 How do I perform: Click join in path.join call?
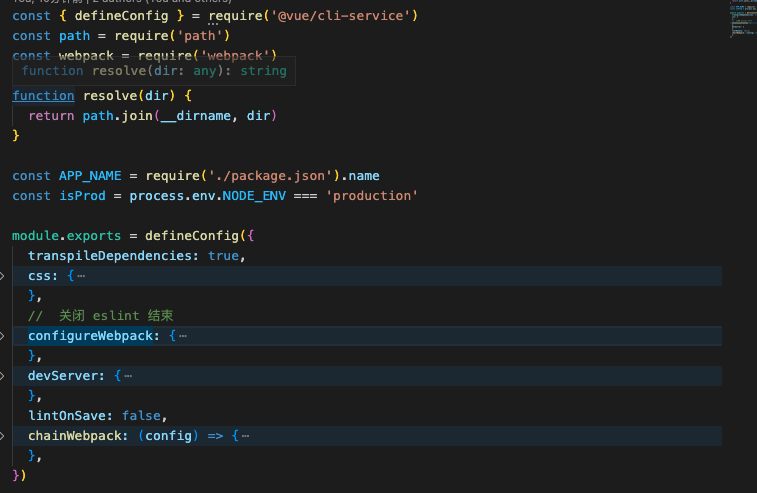pos(137,116)
